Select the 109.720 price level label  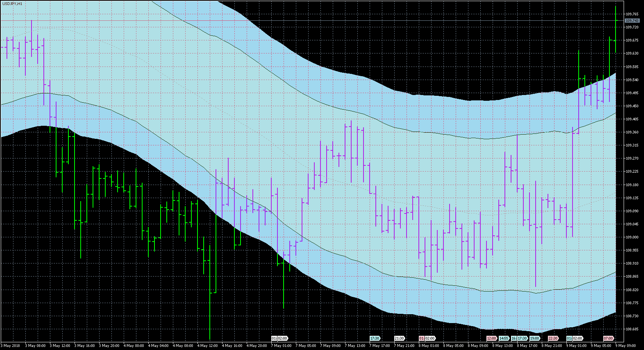click(x=632, y=27)
